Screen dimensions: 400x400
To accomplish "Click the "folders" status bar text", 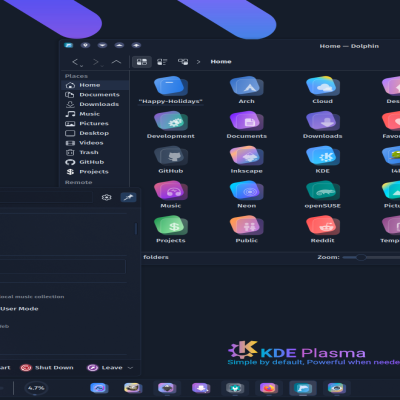I will point(156,257).
